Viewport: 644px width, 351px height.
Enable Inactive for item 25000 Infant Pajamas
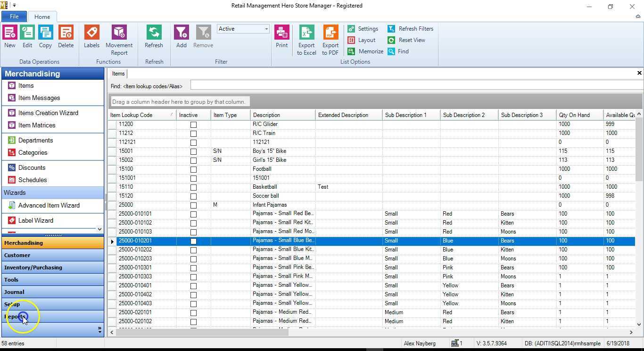pyautogui.click(x=193, y=204)
